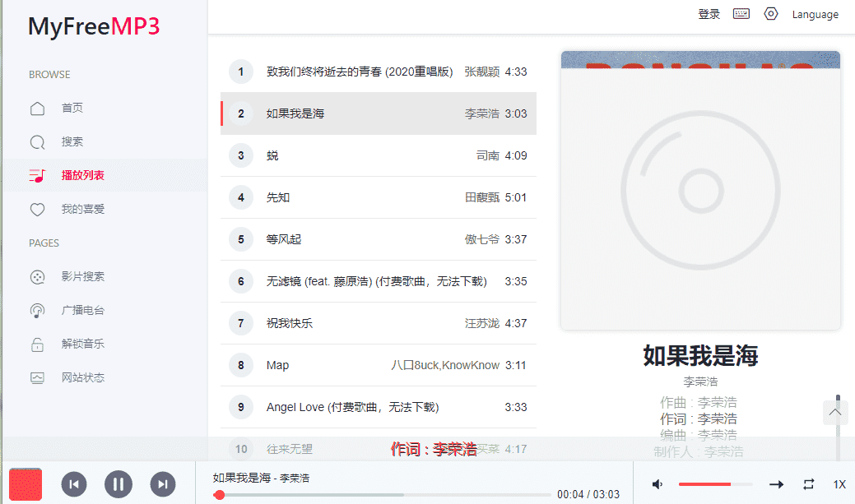855x504 pixels.
Task: Click artist name 李荣浩 under the title
Action: pos(700,381)
